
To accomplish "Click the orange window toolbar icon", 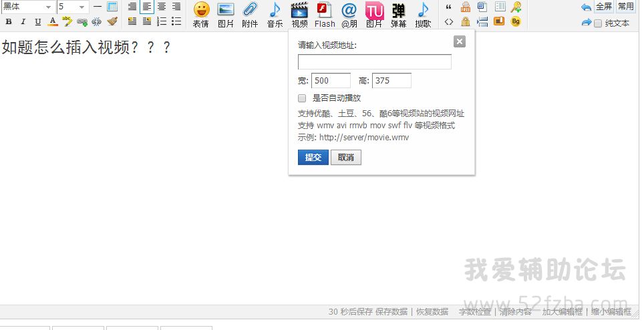I will (499, 21).
